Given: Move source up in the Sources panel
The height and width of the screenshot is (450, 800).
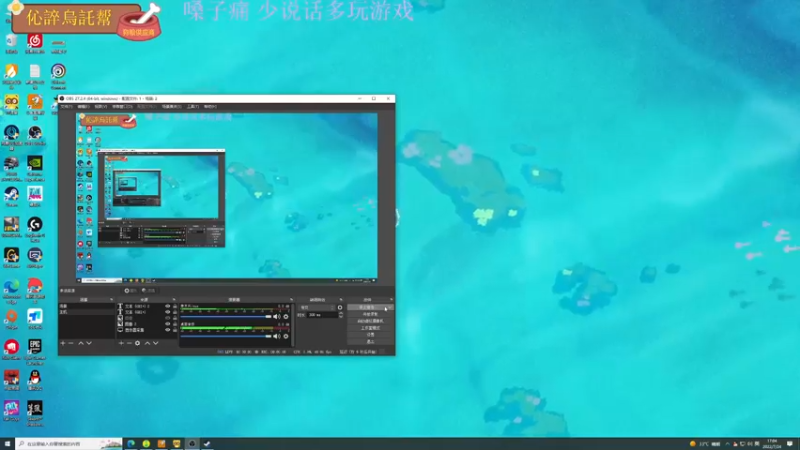Looking at the screenshot, I should point(147,343).
